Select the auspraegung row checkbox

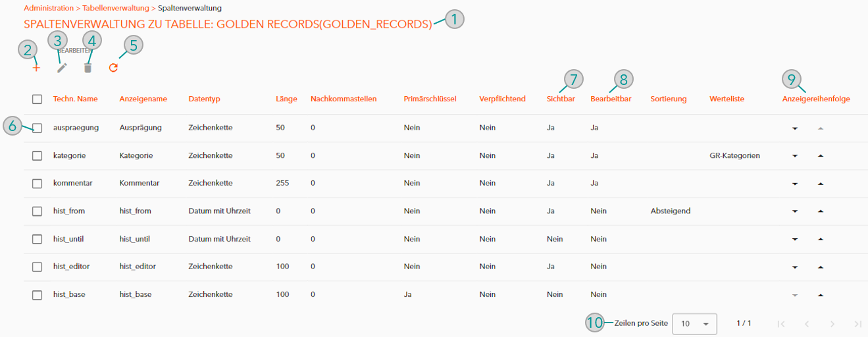pos(38,128)
